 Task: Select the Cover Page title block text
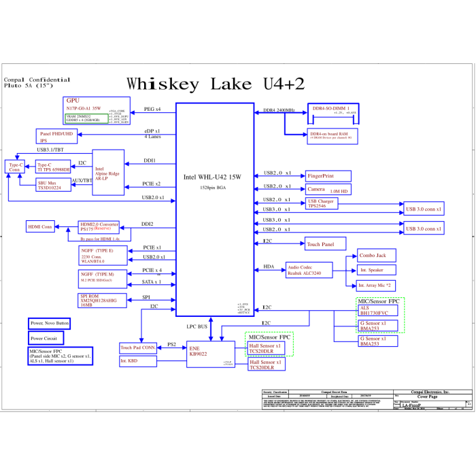(427, 396)
